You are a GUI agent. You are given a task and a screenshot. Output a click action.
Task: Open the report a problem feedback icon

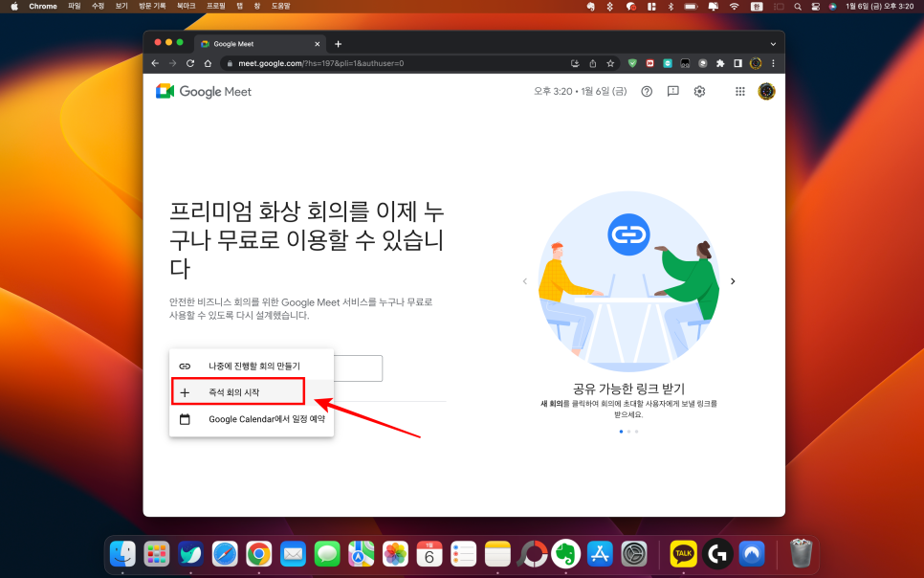673,92
